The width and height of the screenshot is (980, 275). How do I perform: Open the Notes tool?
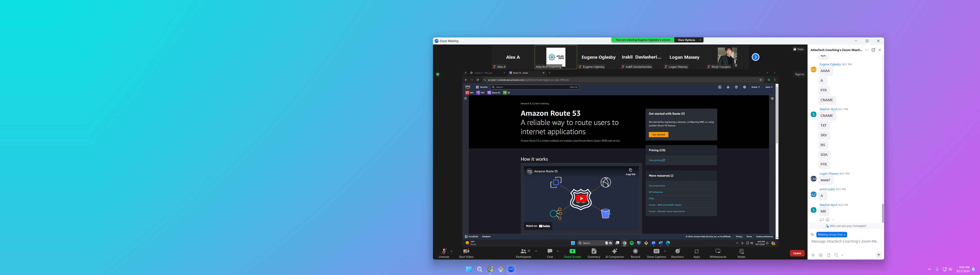coord(742,251)
